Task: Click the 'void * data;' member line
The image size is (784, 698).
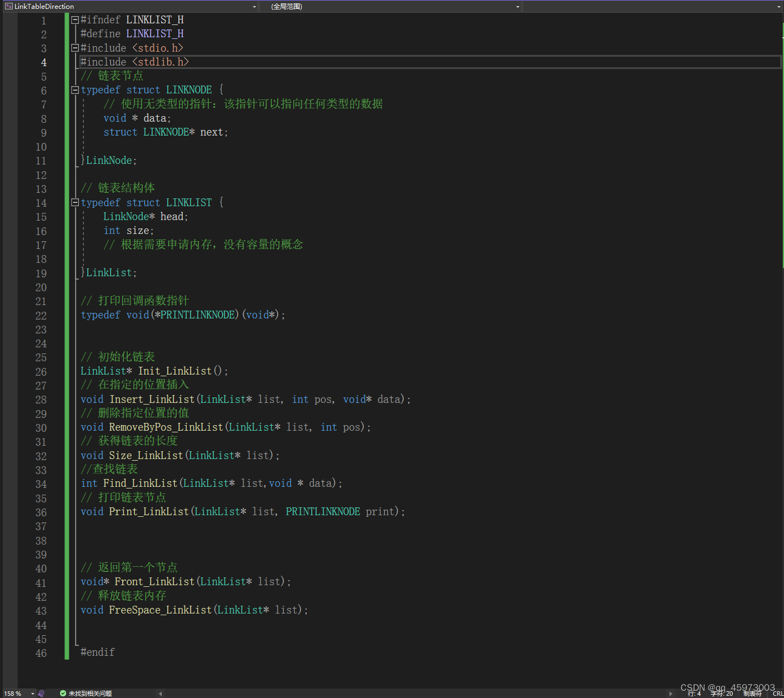Action: tap(137, 118)
